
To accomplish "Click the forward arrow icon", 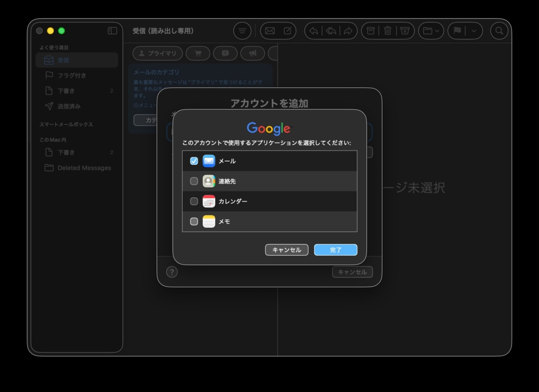I will pos(348,31).
